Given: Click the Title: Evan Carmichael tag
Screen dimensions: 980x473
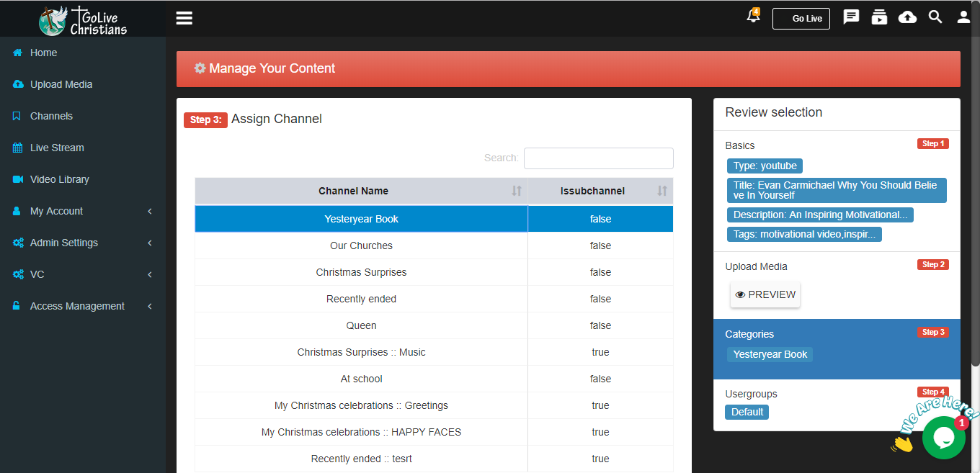Looking at the screenshot, I should [x=837, y=190].
